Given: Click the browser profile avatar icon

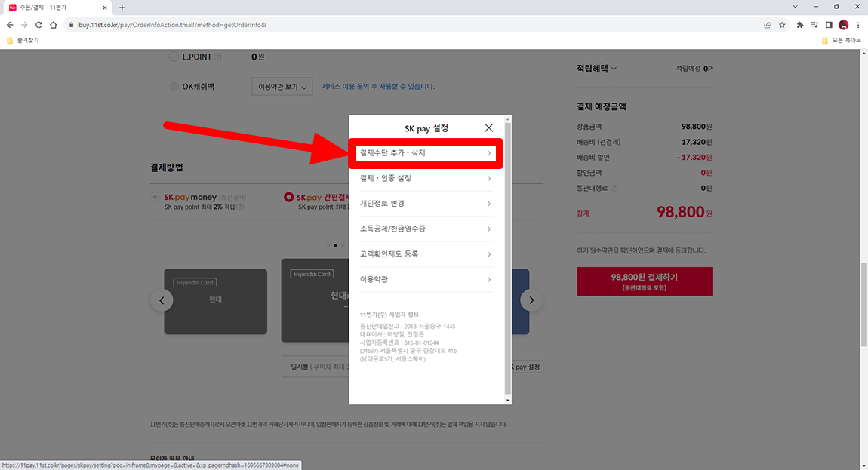Looking at the screenshot, I should tap(843, 24).
